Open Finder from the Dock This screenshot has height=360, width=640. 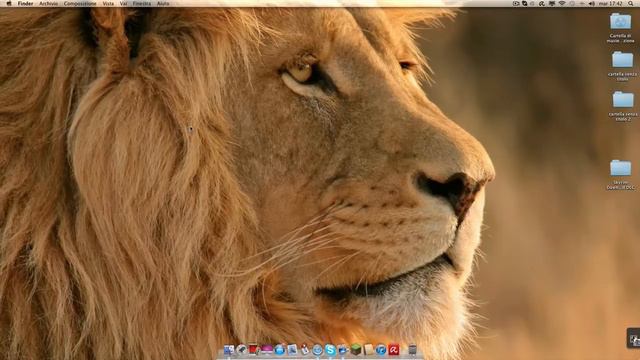click(229, 350)
